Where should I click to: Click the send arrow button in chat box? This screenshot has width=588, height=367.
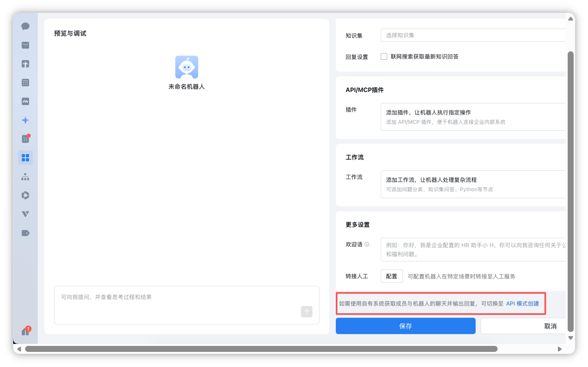307,312
